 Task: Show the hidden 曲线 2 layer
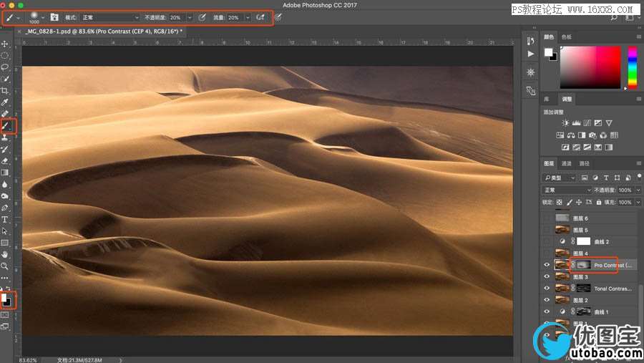tap(547, 241)
